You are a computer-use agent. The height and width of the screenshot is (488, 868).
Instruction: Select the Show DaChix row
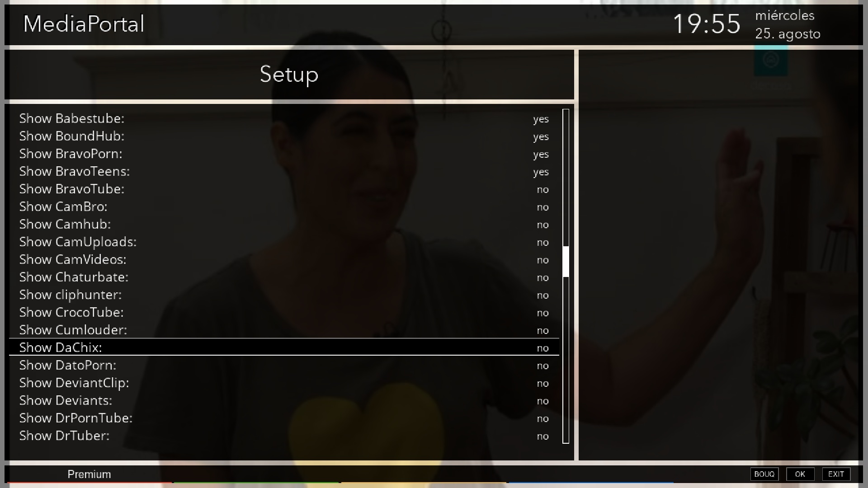point(284,347)
